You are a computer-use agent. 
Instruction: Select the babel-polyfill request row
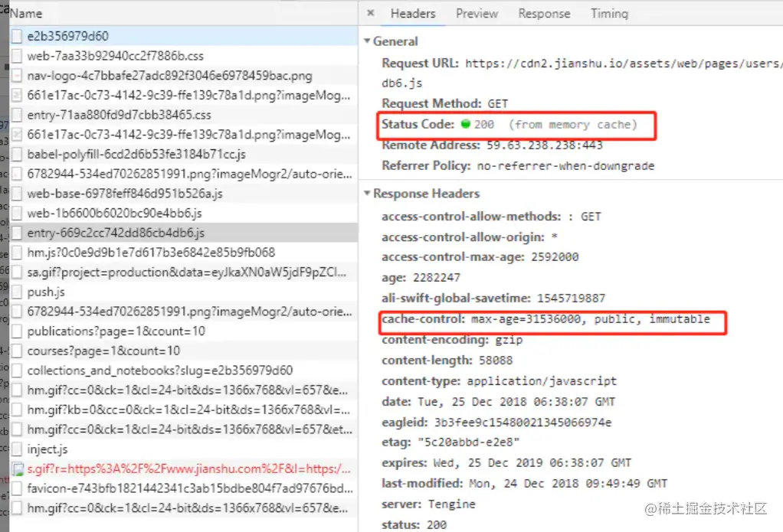(115, 155)
